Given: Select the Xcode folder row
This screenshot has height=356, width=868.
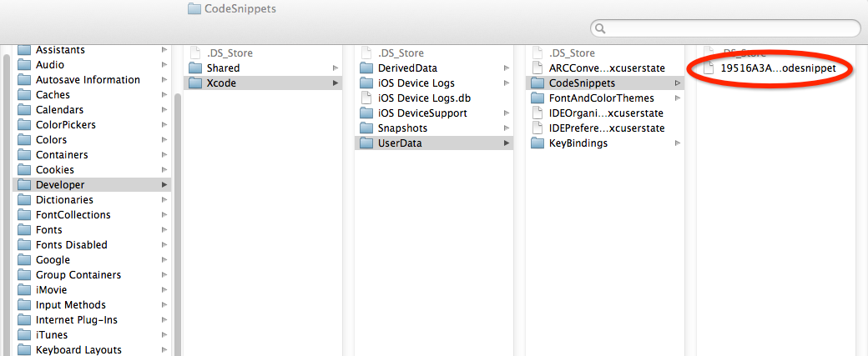Looking at the screenshot, I should click(x=263, y=83).
